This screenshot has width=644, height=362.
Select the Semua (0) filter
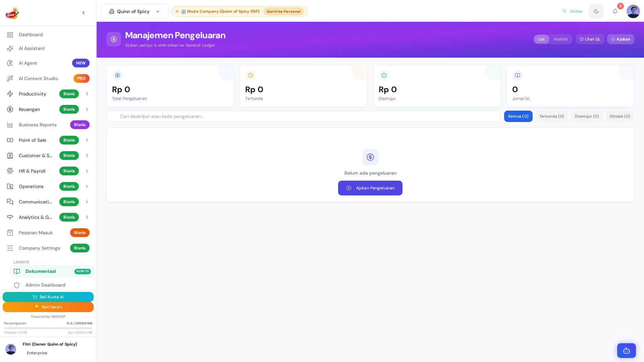click(x=518, y=116)
